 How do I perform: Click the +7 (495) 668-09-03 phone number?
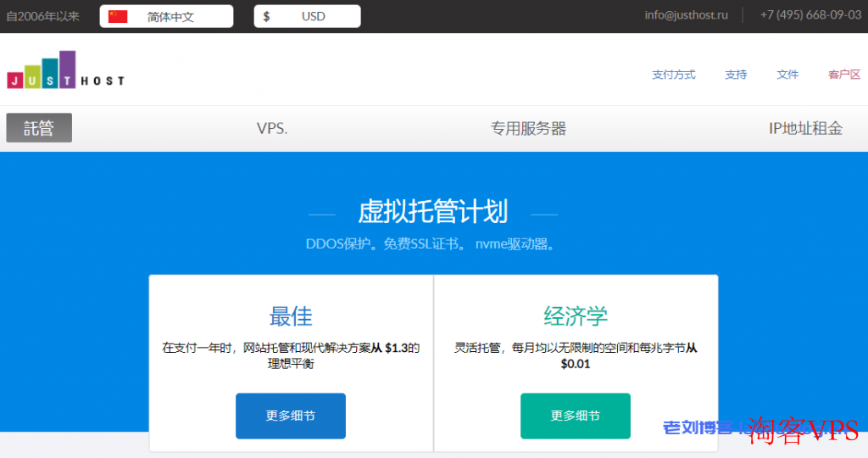810,15
